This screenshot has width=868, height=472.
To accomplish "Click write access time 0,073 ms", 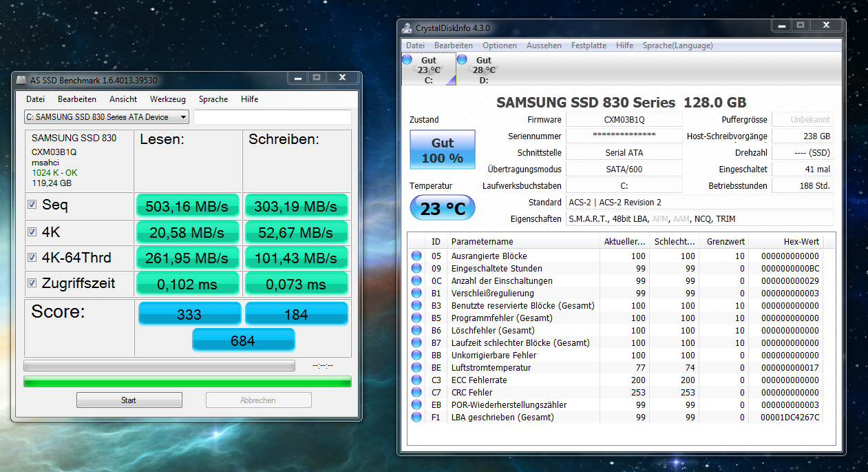I will [296, 285].
